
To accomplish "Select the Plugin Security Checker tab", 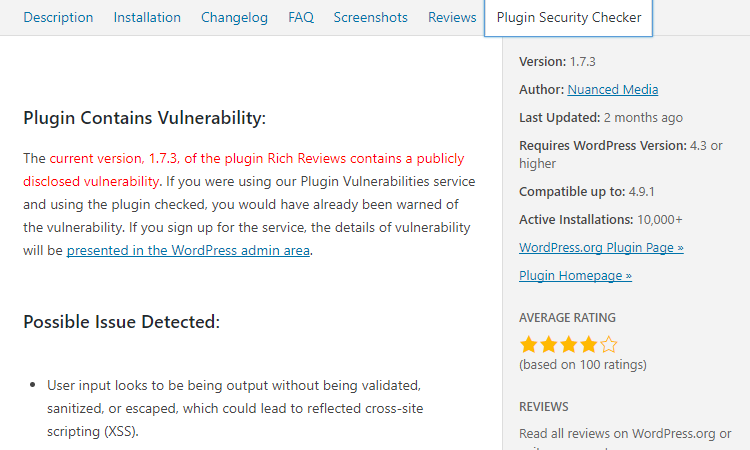I will point(568,18).
